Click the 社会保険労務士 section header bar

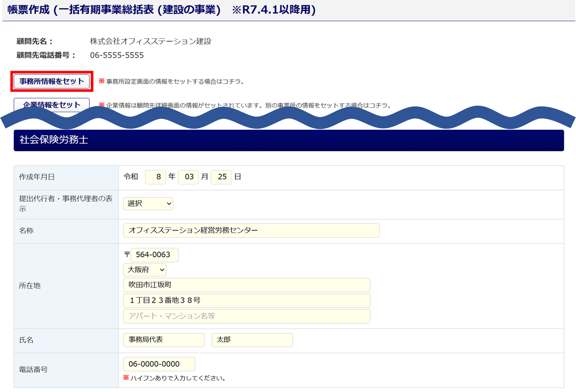tap(289, 140)
